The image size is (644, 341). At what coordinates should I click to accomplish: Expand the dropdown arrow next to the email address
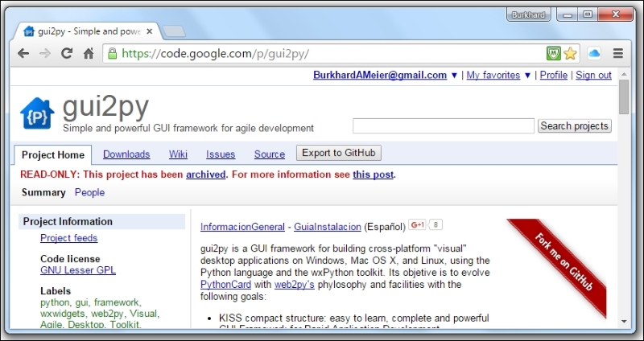click(454, 76)
